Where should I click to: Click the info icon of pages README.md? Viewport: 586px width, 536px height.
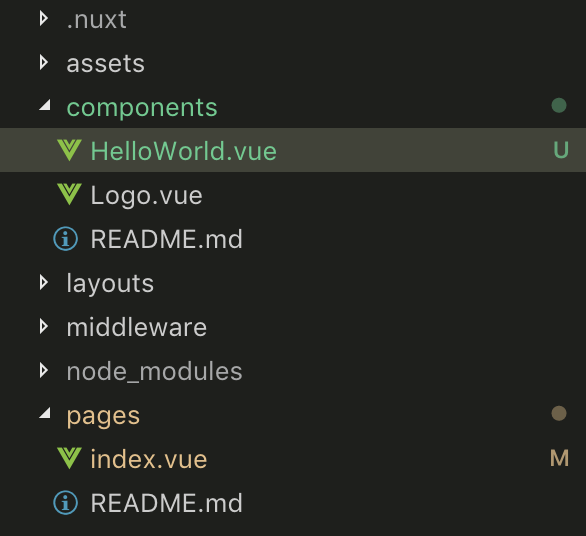tap(65, 503)
